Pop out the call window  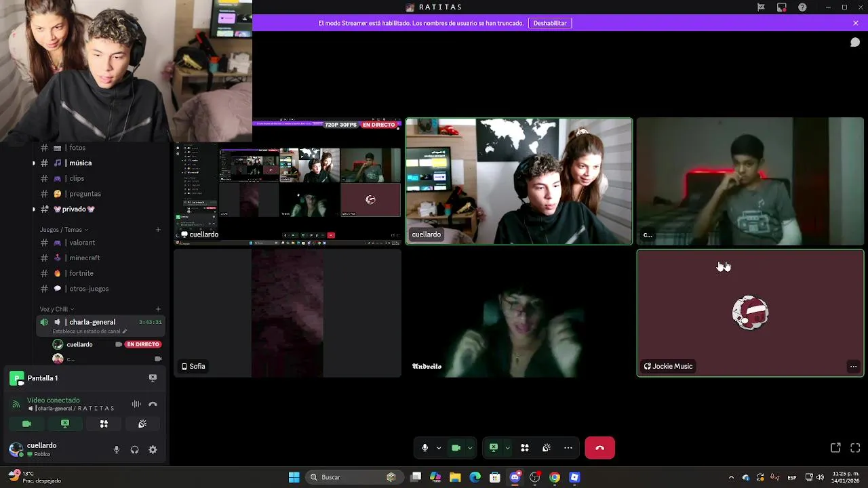pos(835,448)
